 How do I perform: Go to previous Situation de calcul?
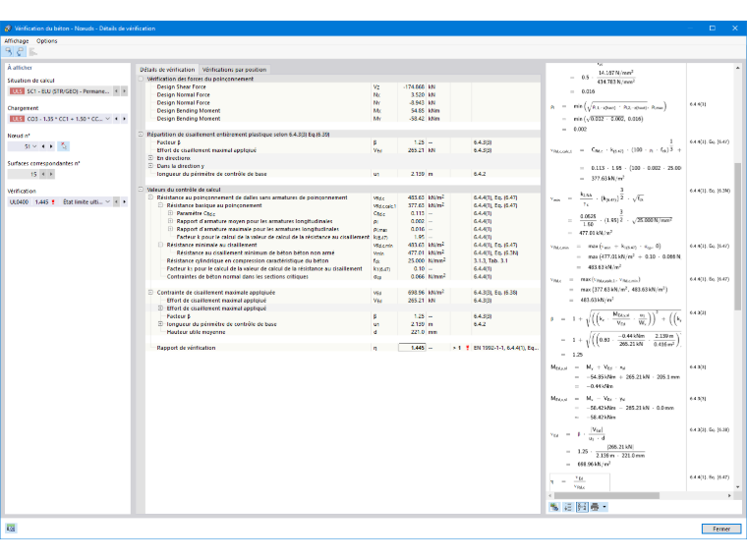(x=116, y=91)
